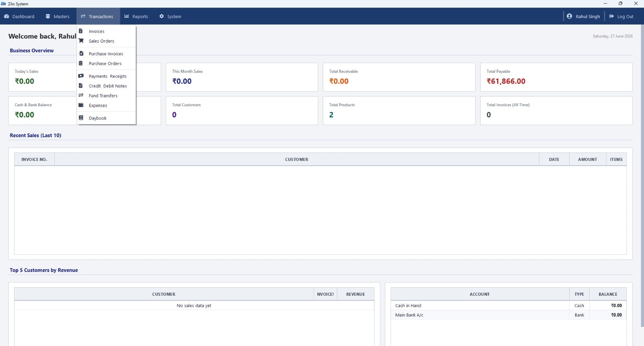
Task: Select Credit Debit Notes entry
Action: tap(106, 86)
